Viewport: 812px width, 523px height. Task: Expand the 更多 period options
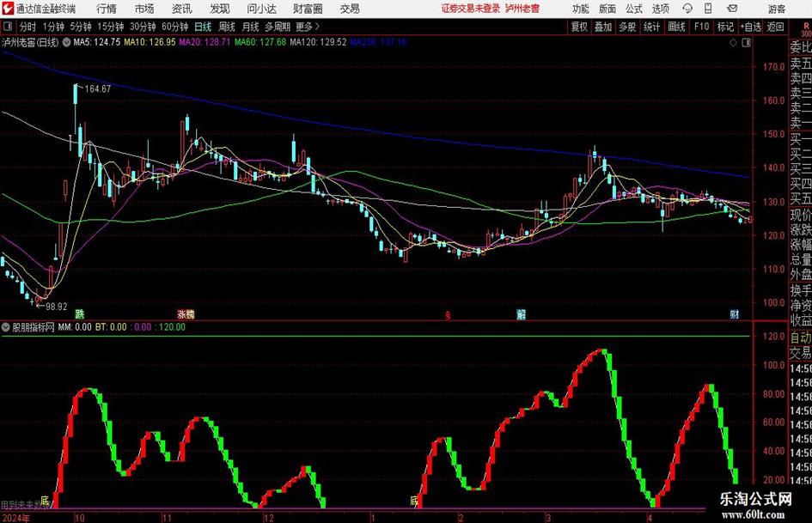click(x=308, y=27)
